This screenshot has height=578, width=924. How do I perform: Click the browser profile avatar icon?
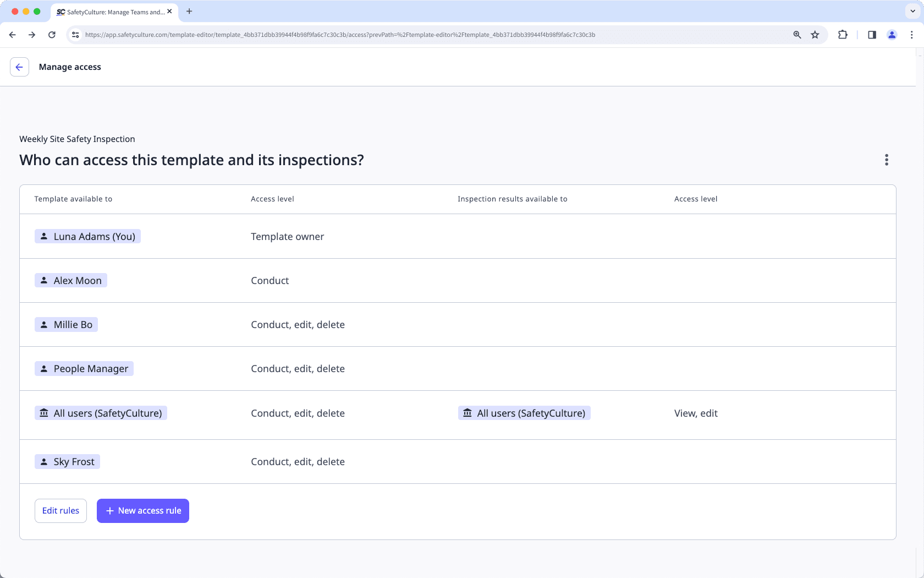click(892, 35)
